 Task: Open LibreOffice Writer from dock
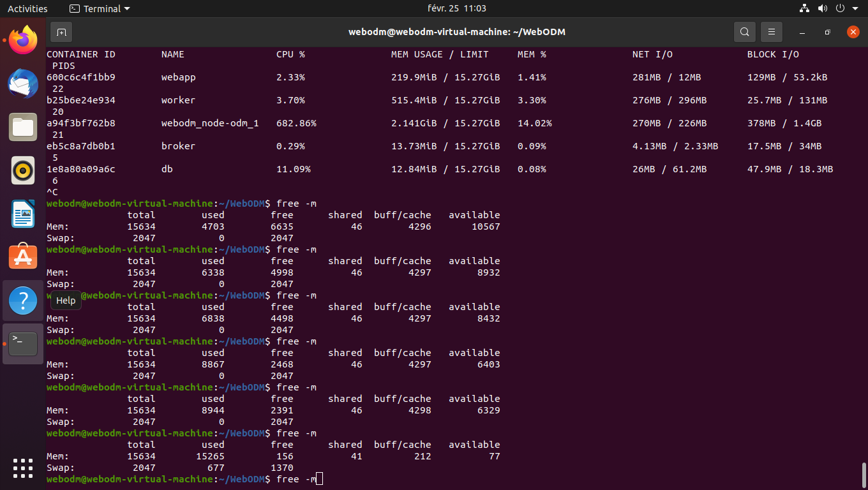point(23,214)
